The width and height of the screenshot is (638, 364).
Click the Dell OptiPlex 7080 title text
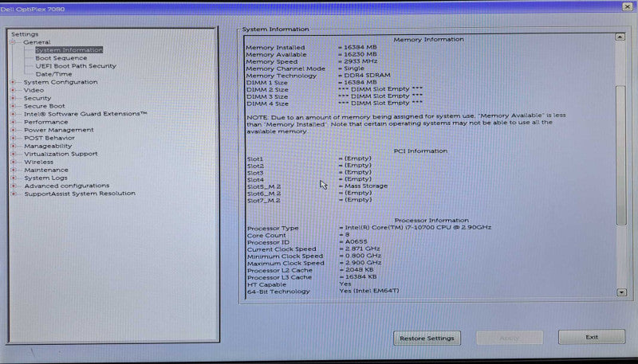[33, 9]
